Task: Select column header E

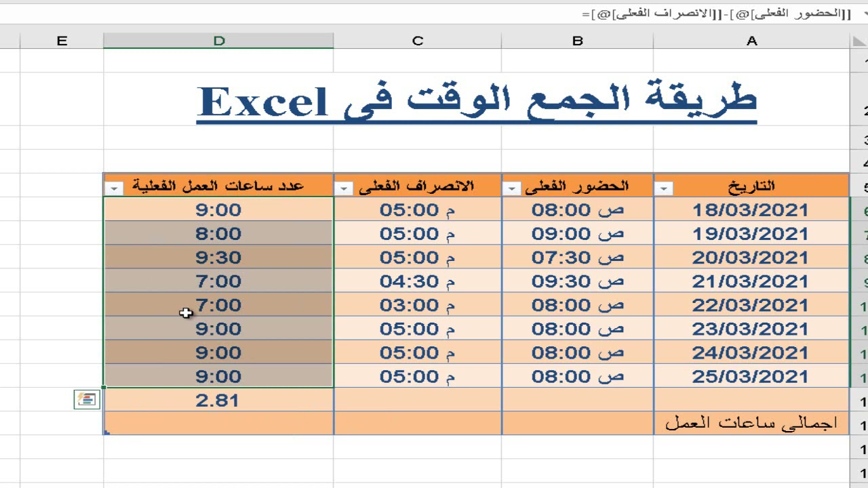Action: coord(62,41)
